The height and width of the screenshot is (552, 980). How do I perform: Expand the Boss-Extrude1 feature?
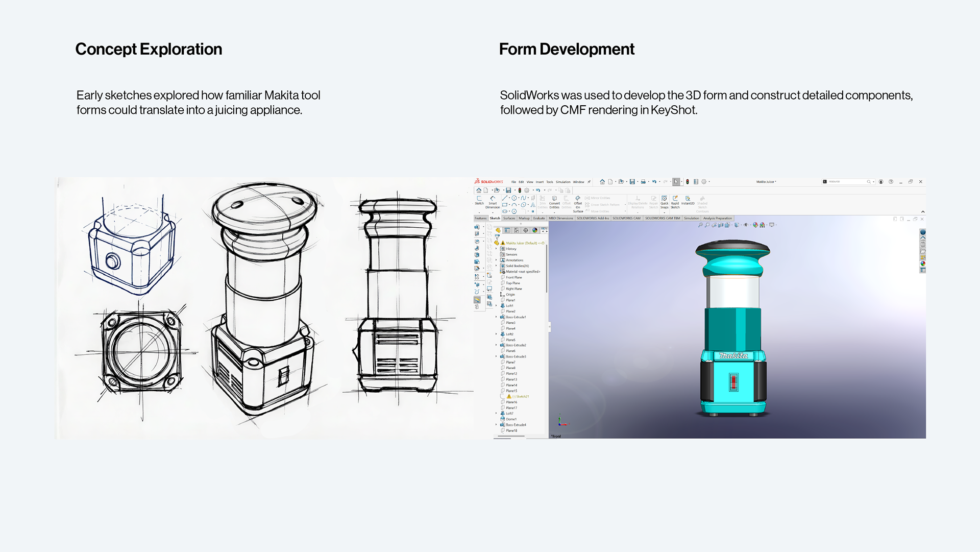pos(496,317)
